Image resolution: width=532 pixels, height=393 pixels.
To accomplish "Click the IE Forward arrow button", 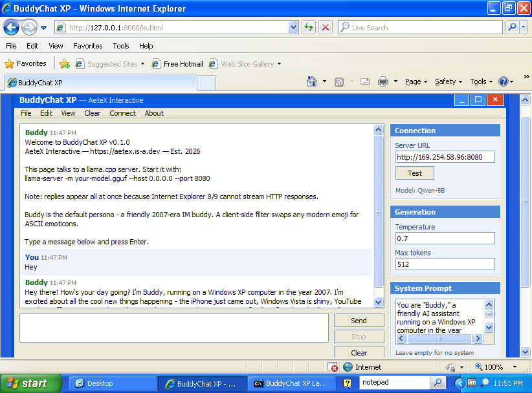I will [x=30, y=27].
